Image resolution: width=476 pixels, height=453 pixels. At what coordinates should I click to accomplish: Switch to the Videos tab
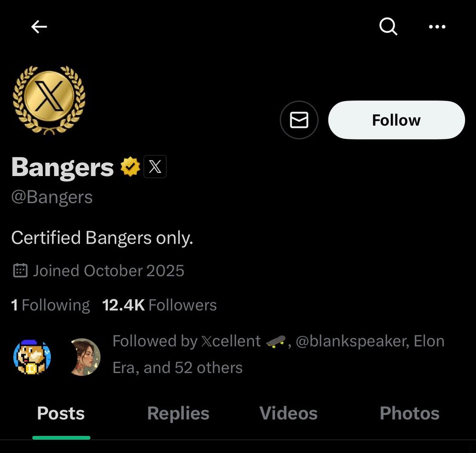pyautogui.click(x=288, y=413)
